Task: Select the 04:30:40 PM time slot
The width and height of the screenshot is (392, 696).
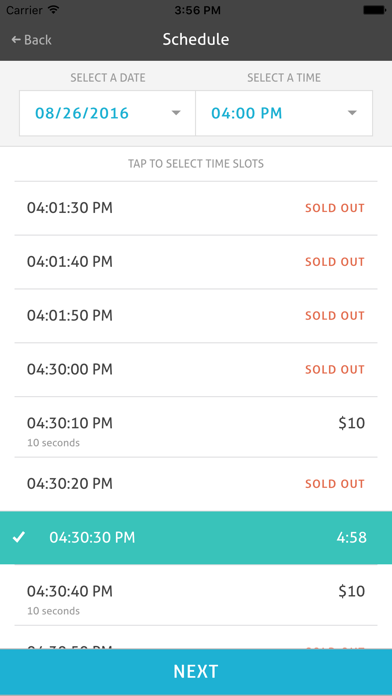Action: (x=196, y=595)
